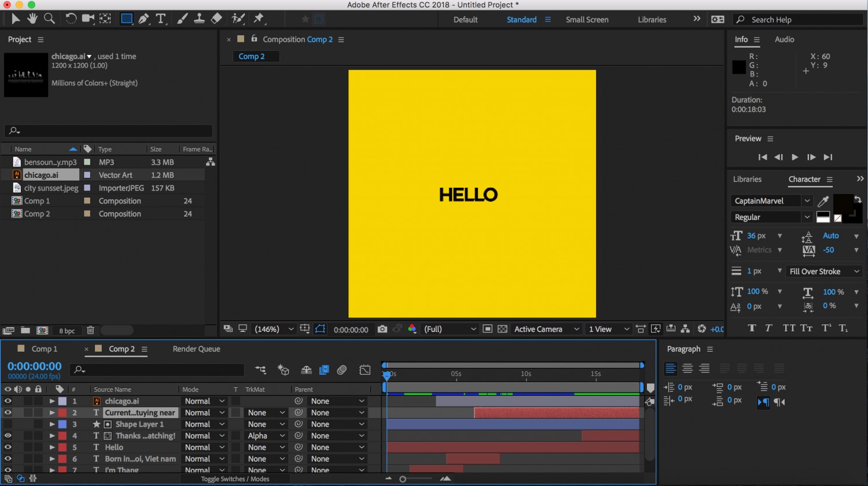Select the Rotation tool
Screen dimensions: 868x486
point(71,19)
